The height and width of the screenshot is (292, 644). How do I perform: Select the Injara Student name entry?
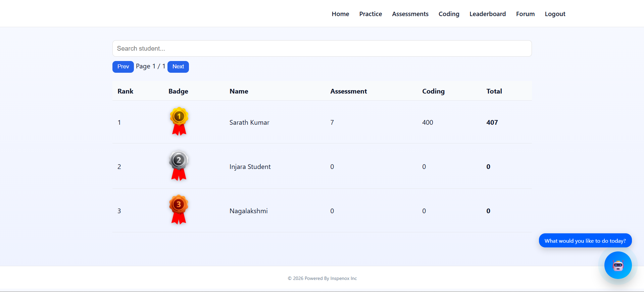point(250,167)
